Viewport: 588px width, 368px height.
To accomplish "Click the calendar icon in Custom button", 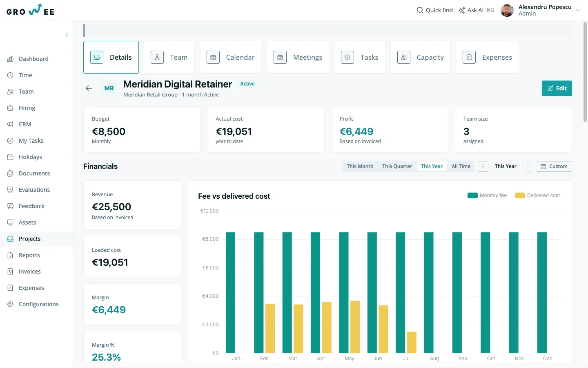I will [x=543, y=166].
